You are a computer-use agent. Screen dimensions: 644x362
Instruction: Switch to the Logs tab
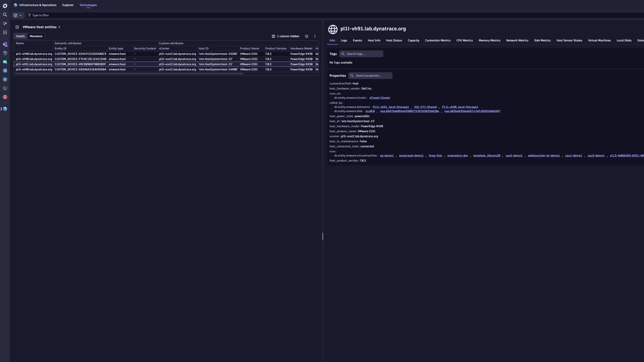pos(344,40)
